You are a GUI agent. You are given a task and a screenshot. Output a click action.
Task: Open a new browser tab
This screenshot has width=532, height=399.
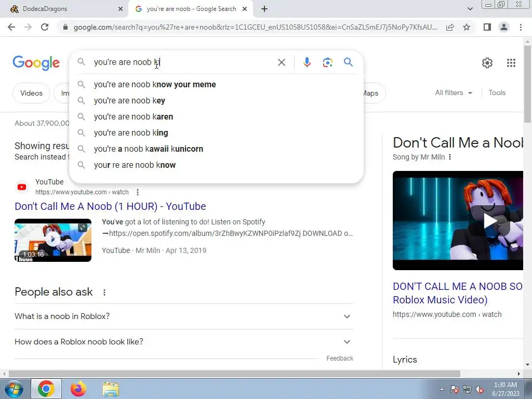[x=264, y=9]
